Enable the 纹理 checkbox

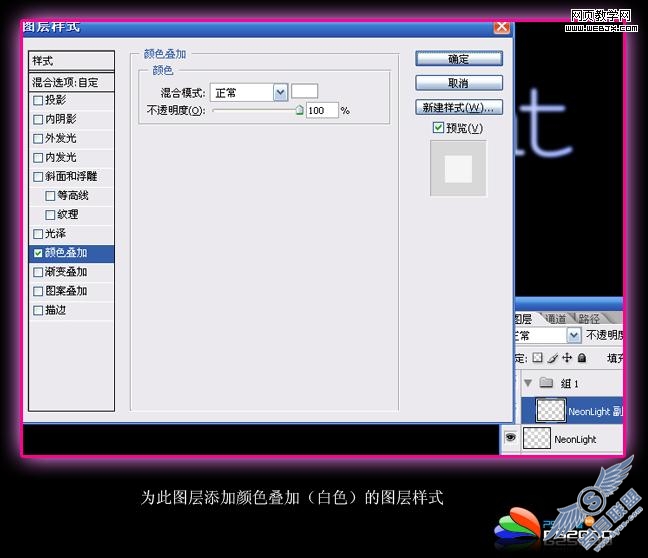click(50, 215)
